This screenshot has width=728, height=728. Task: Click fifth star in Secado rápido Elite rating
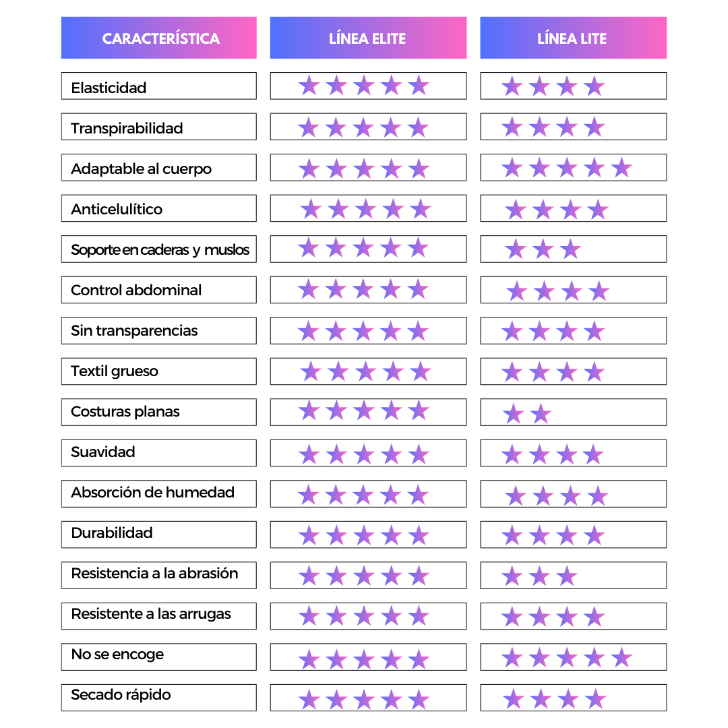[x=419, y=699]
